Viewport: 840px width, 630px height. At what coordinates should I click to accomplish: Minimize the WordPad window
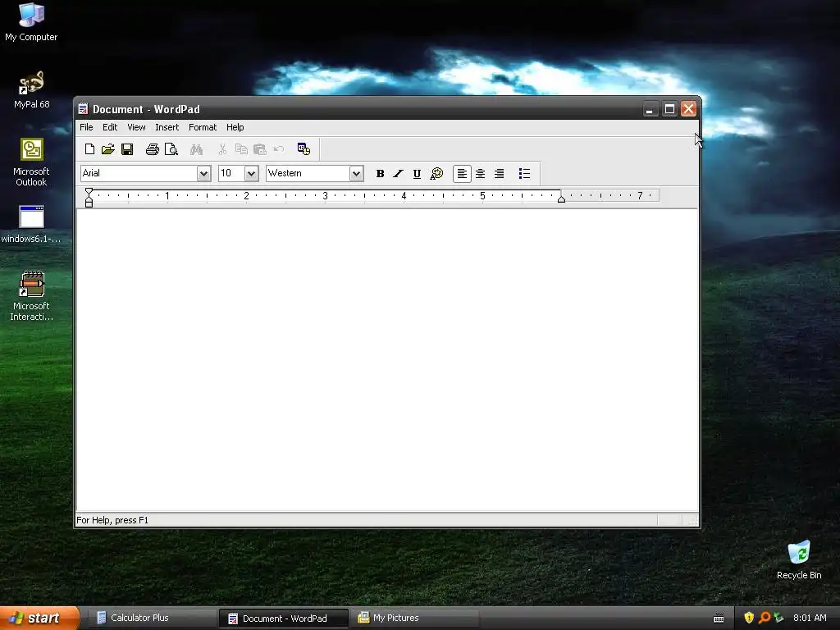tap(650, 109)
